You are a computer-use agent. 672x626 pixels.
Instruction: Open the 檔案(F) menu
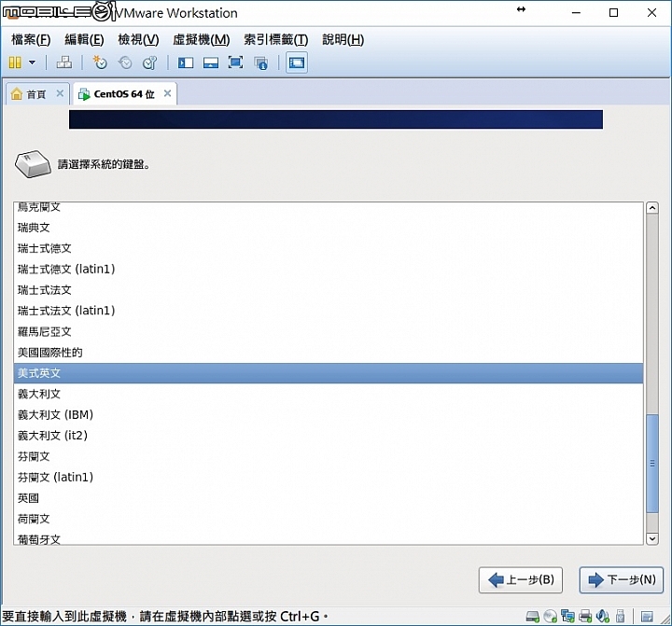[x=31, y=39]
